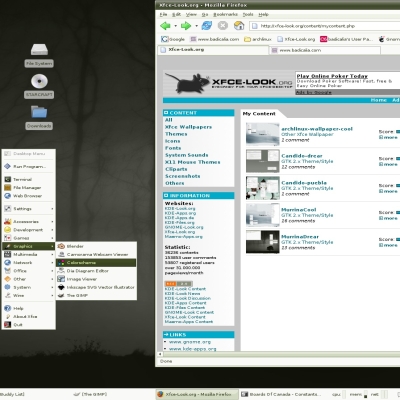
Task: Expand the Office submenu
Action: (29, 271)
